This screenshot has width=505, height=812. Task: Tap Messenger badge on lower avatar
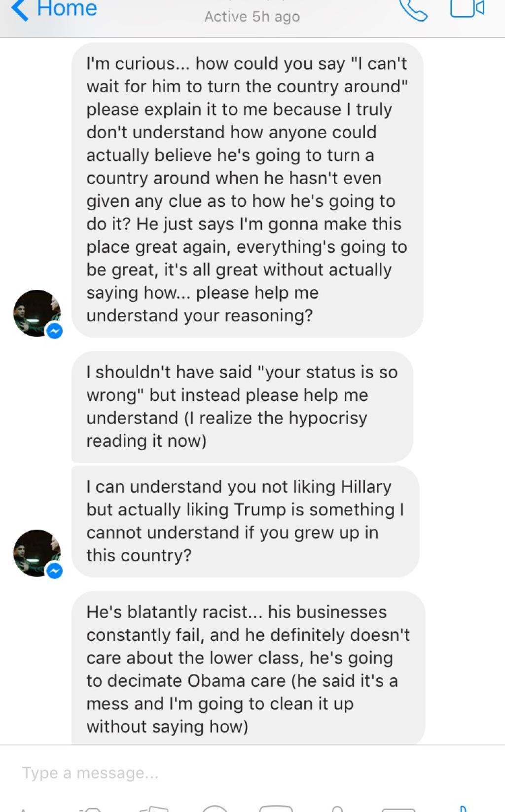pos(54,571)
